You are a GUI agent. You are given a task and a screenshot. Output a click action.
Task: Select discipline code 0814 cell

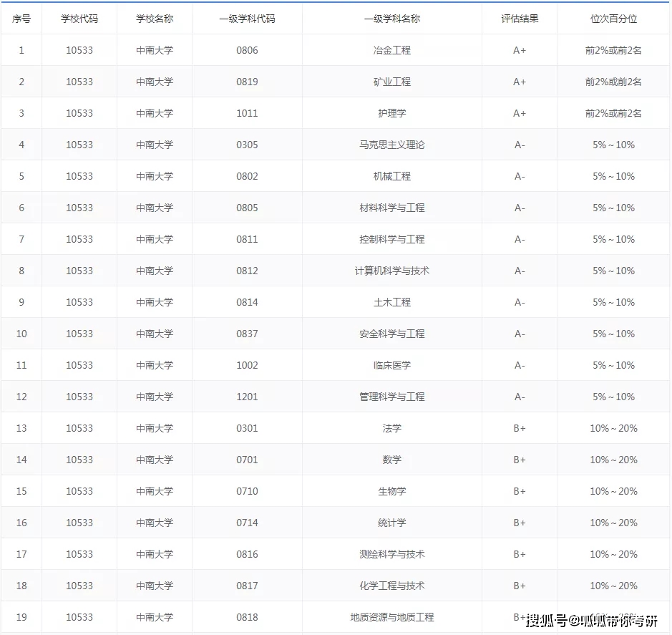click(247, 302)
